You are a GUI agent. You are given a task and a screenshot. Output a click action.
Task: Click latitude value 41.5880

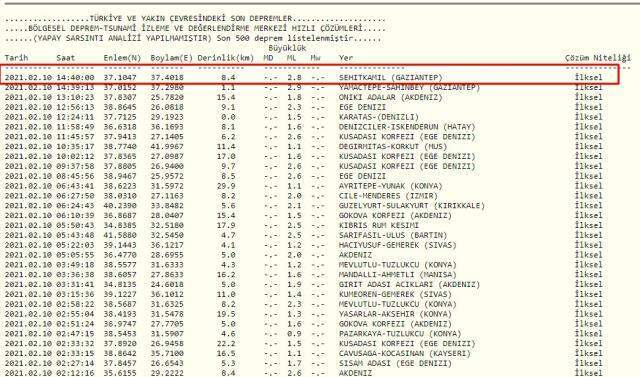click(x=120, y=235)
